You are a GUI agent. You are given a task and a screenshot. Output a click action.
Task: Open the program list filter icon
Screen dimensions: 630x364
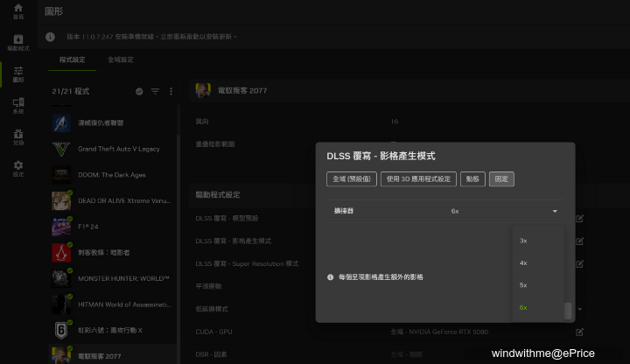coord(155,92)
